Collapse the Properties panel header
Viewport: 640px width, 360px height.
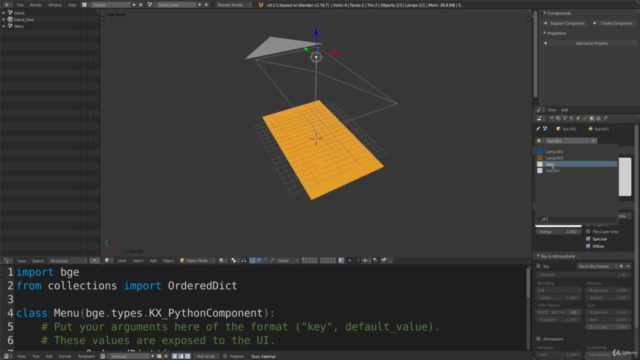(x=544, y=33)
